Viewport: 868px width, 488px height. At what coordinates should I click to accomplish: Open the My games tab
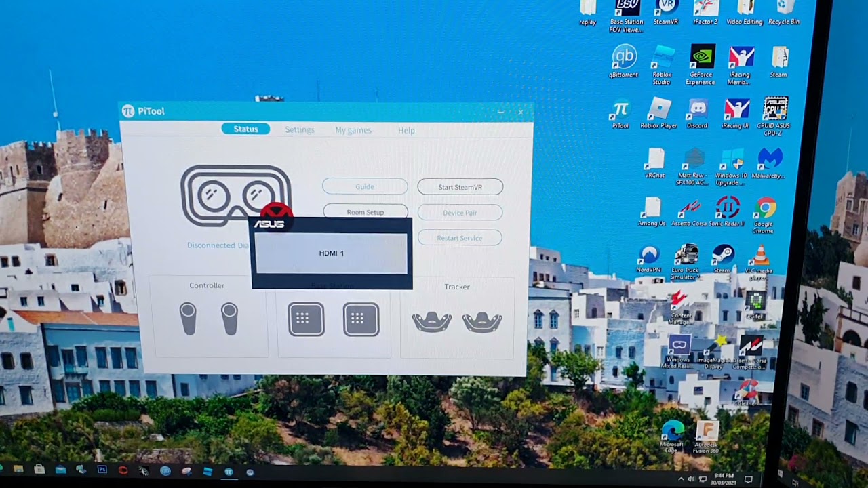(x=353, y=130)
